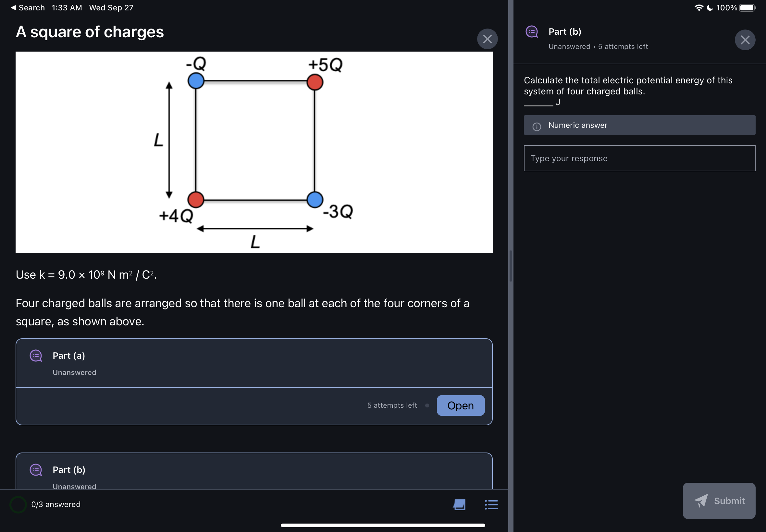Screen dimensions: 766x532
Task: Click the Numeric answer info banner
Action: click(x=639, y=125)
